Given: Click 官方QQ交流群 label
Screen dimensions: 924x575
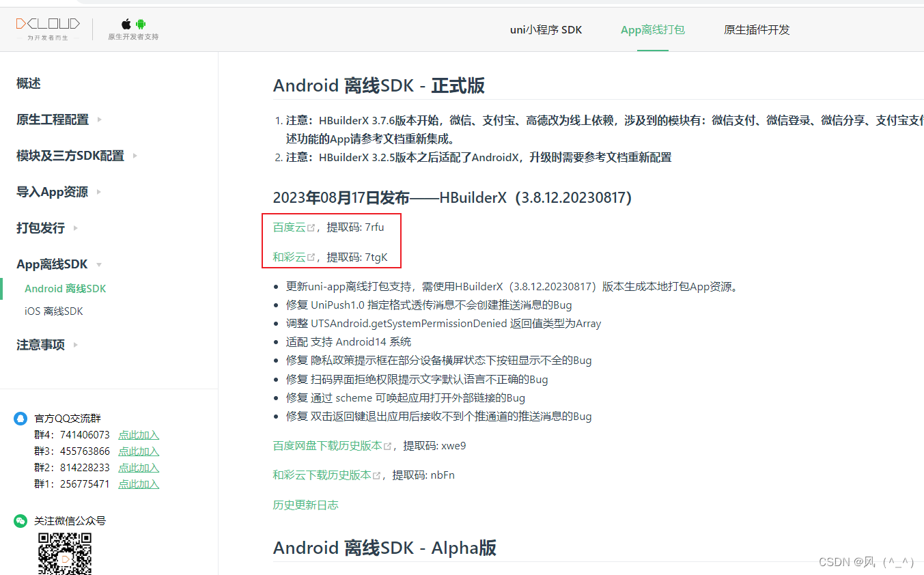Looking at the screenshot, I should click(x=68, y=419).
